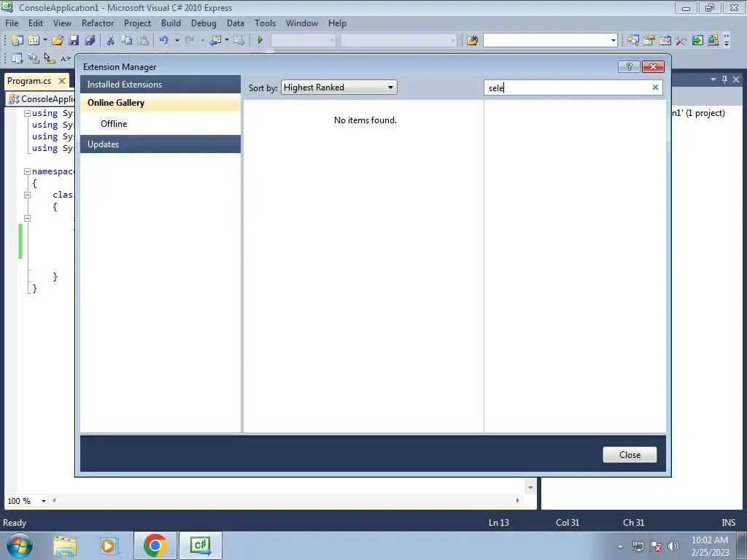Show hidden tray icons arrow
The width and height of the screenshot is (747, 560).
coord(620,546)
